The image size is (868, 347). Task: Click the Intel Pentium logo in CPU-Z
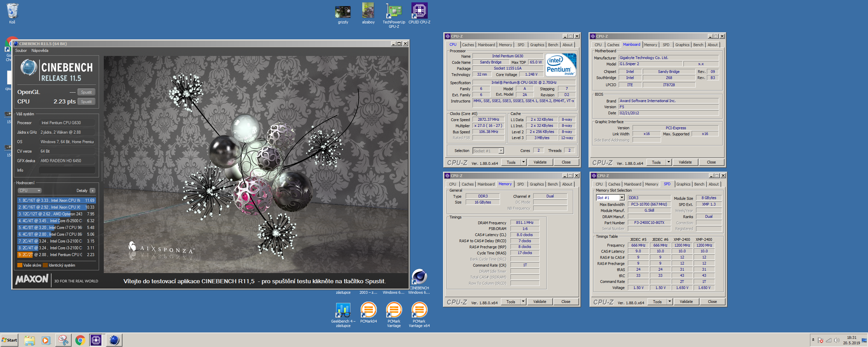[560, 64]
